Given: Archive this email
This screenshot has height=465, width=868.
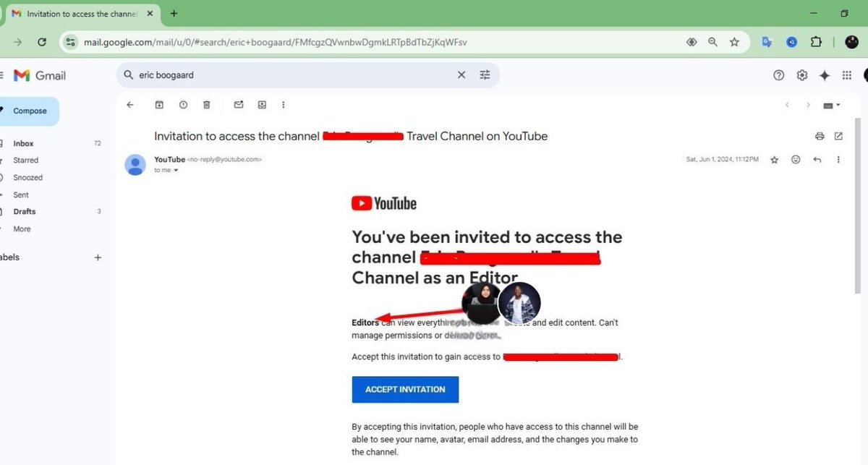Looking at the screenshot, I should [x=159, y=105].
